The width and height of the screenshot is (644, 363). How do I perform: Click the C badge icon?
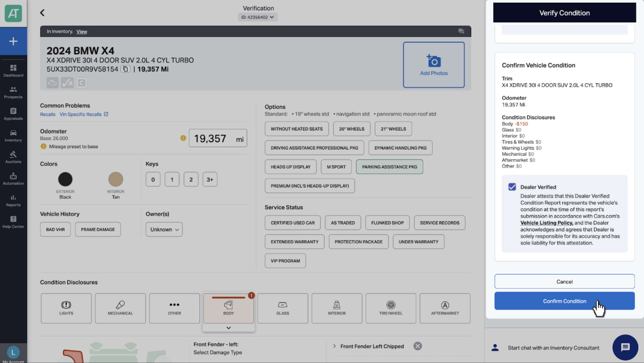point(81,83)
